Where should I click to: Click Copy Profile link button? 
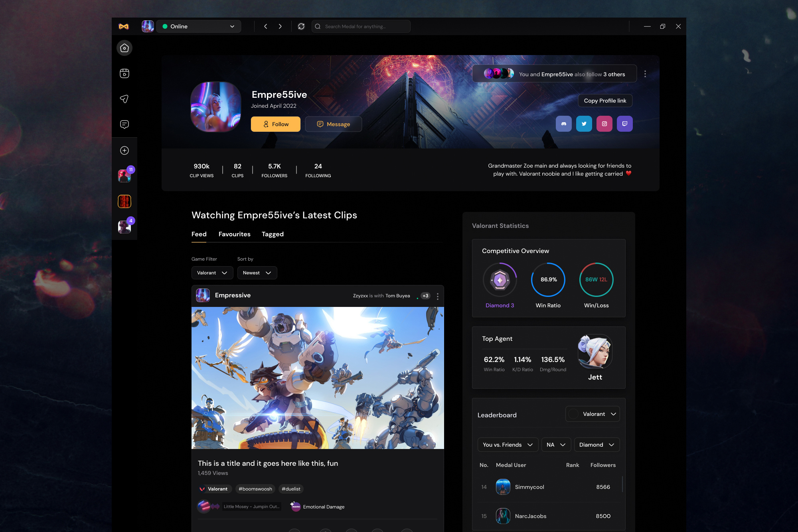click(605, 101)
